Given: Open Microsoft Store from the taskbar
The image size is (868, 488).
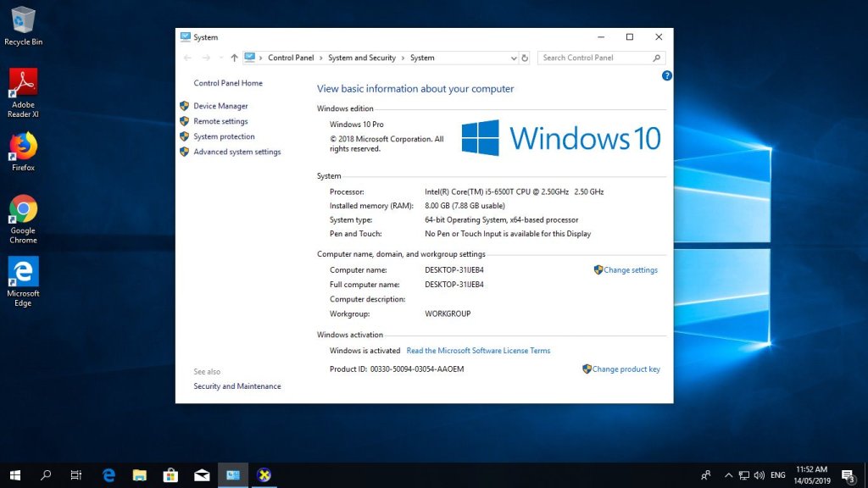Looking at the screenshot, I should pyautogui.click(x=170, y=475).
